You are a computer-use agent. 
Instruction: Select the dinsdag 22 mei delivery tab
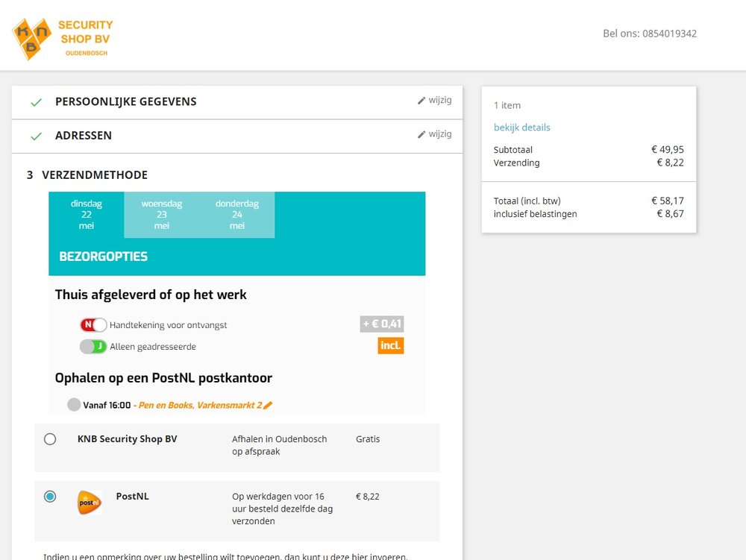click(x=87, y=213)
